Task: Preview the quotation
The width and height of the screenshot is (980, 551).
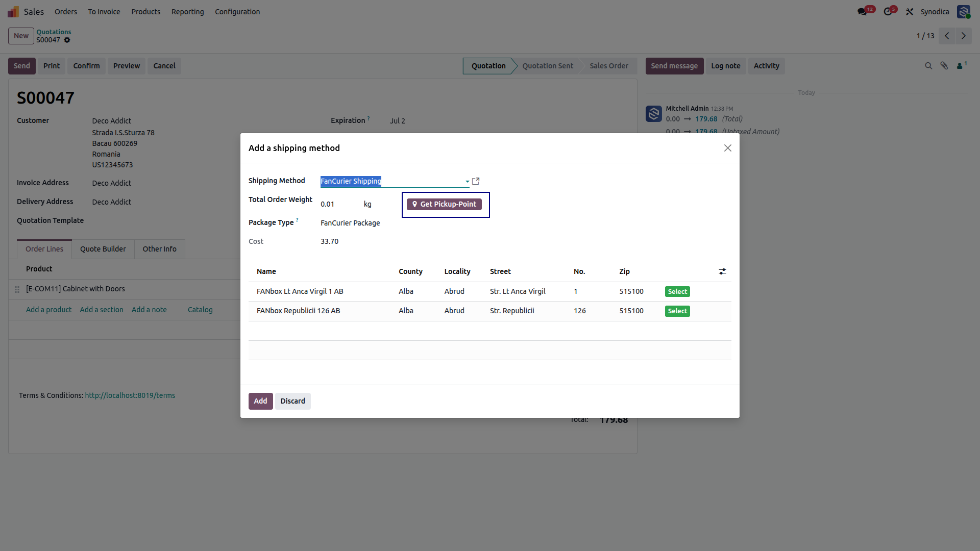Action: click(127, 66)
